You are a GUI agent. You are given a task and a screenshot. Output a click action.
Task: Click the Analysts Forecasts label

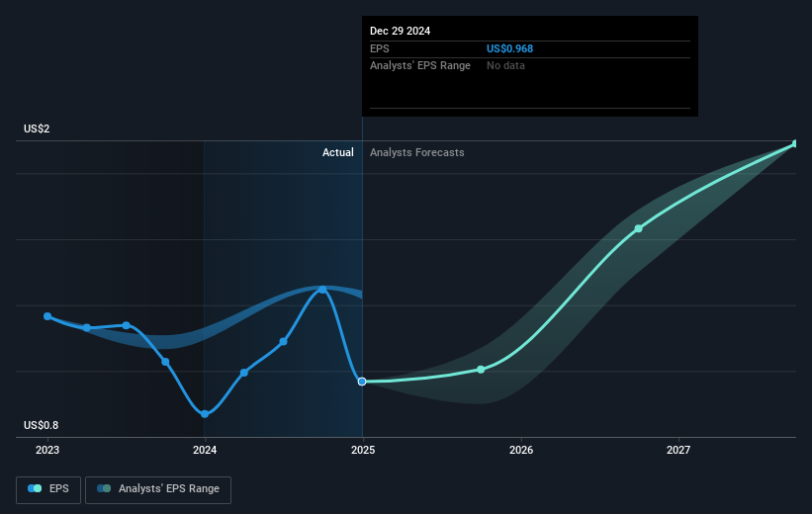point(416,152)
